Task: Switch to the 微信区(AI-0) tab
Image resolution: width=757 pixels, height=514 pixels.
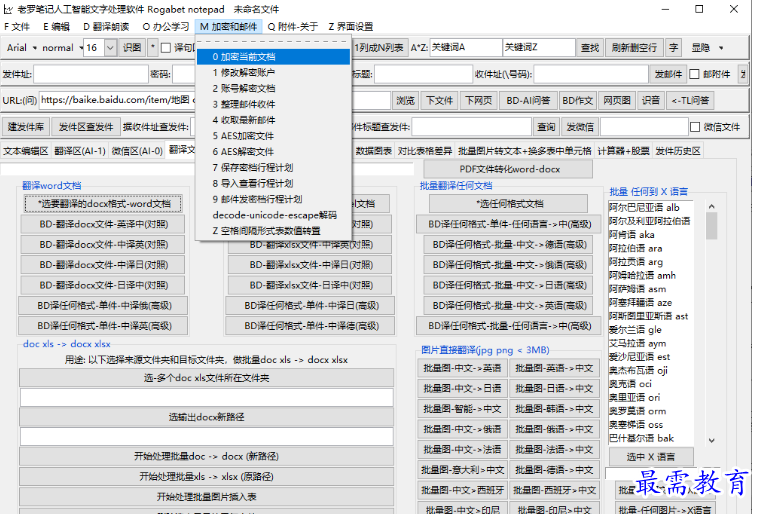Action: tap(137, 151)
